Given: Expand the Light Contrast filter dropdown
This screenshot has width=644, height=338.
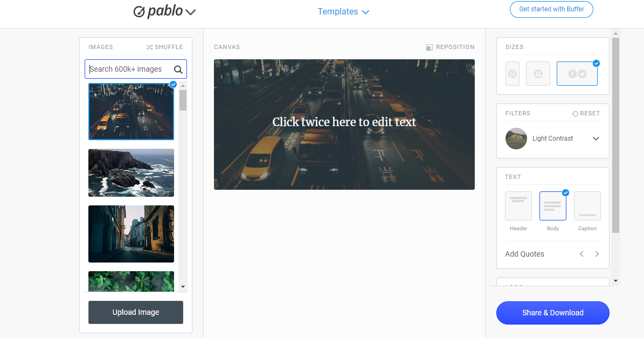Looking at the screenshot, I should pyautogui.click(x=595, y=139).
